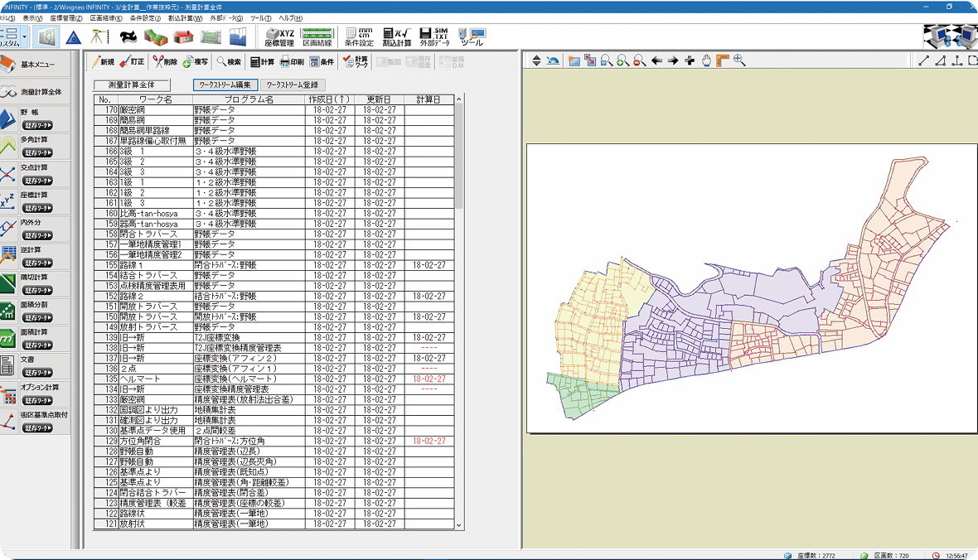Click 作成日(↑) column header
The image size is (978, 560).
[x=330, y=99]
